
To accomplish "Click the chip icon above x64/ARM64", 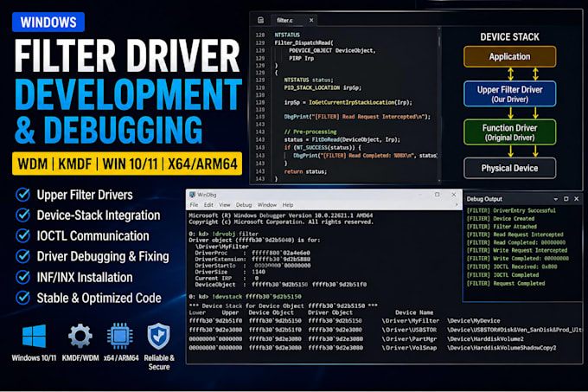I will click(120, 336).
